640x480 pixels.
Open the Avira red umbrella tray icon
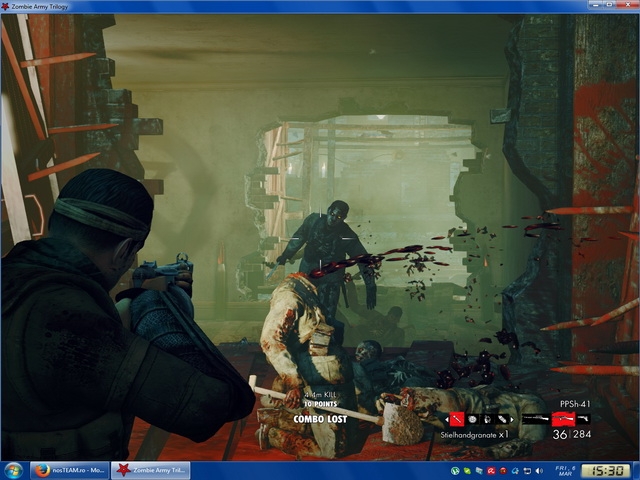pyautogui.click(x=491, y=471)
